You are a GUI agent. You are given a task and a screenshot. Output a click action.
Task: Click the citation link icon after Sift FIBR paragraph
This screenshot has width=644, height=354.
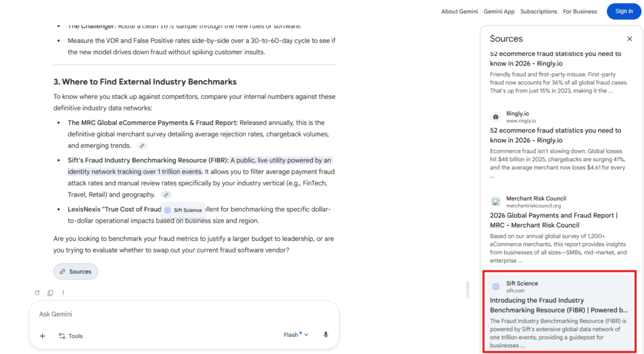pos(166,195)
